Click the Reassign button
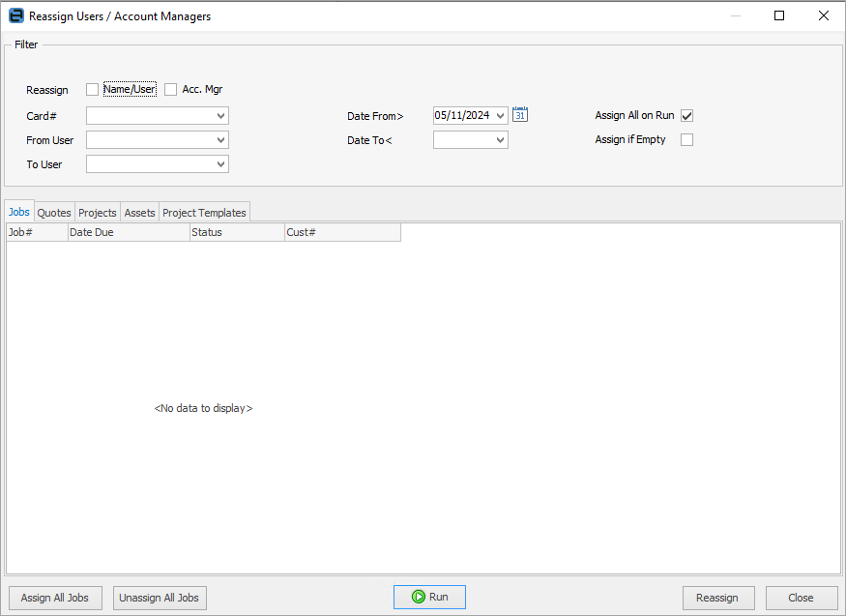 [718, 598]
